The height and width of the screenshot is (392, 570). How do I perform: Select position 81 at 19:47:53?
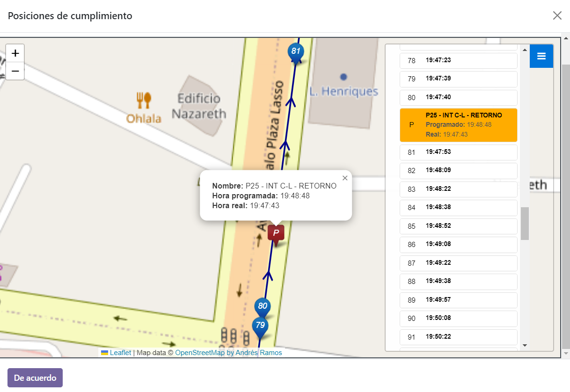tap(459, 152)
